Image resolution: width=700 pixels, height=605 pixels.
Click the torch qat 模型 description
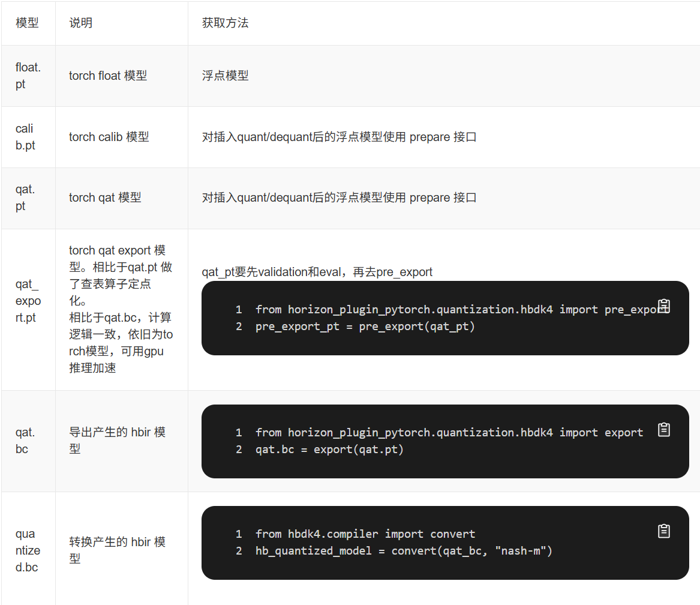click(105, 197)
